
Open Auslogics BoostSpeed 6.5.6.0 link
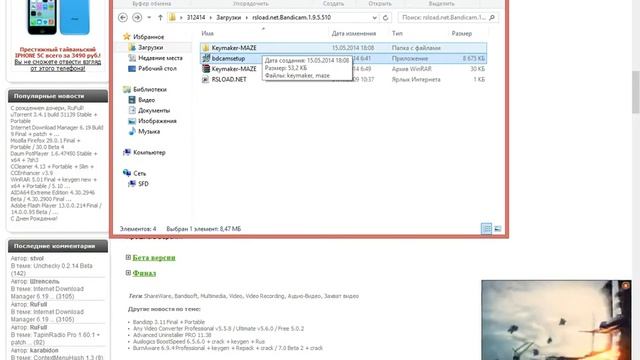click(x=199, y=342)
